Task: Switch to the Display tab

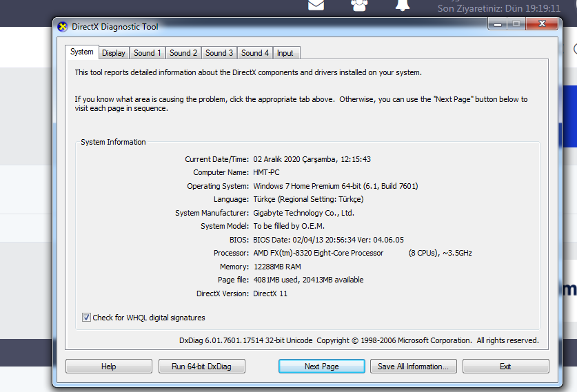Action: (x=114, y=53)
